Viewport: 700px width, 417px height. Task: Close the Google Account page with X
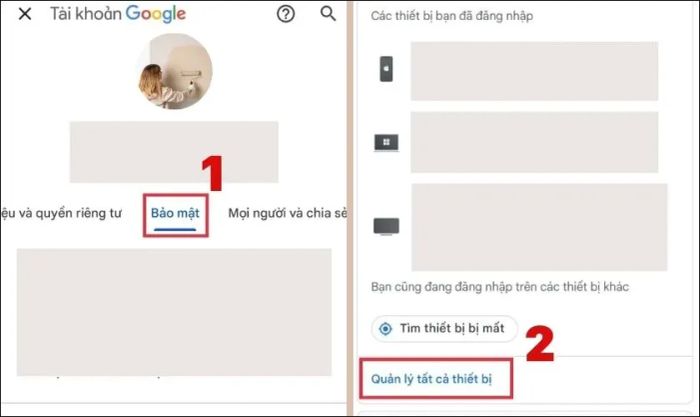click(x=25, y=14)
